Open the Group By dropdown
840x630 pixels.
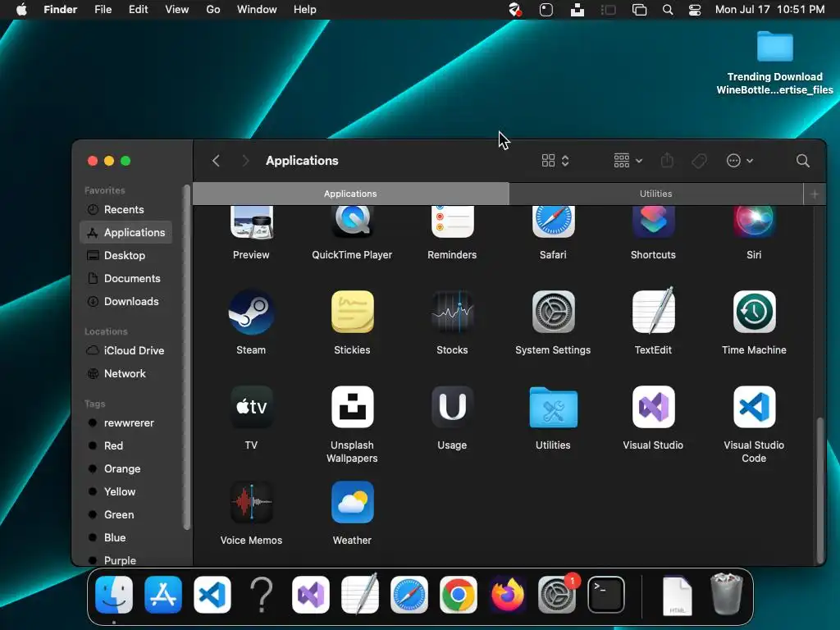click(628, 161)
